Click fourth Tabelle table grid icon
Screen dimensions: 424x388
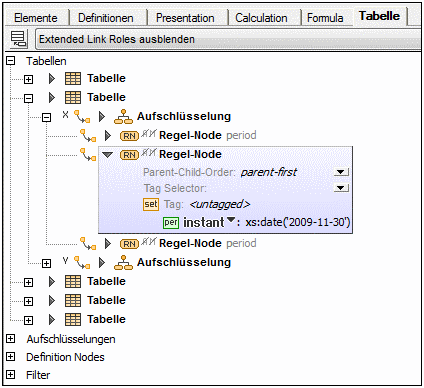(x=73, y=300)
